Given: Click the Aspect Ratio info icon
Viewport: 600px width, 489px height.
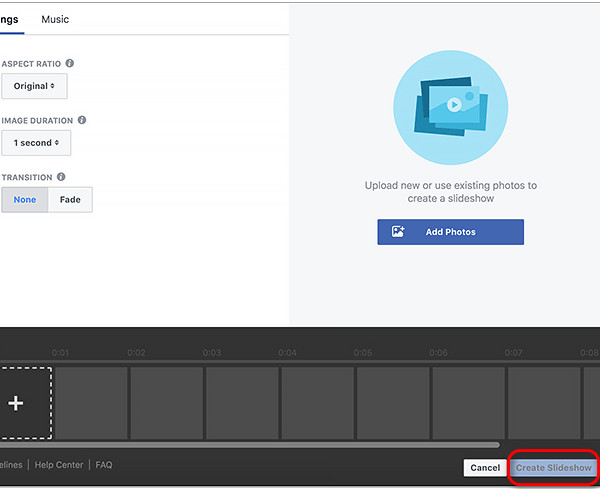Looking at the screenshot, I should [69, 63].
